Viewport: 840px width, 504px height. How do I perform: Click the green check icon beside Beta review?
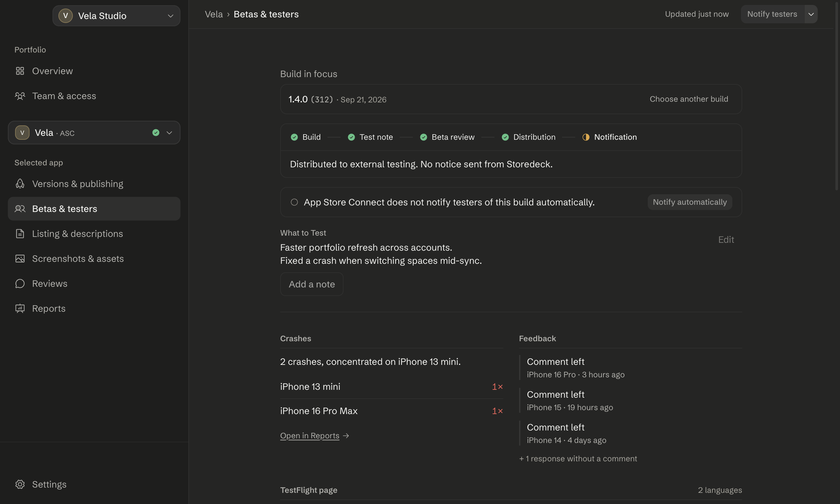click(x=423, y=137)
